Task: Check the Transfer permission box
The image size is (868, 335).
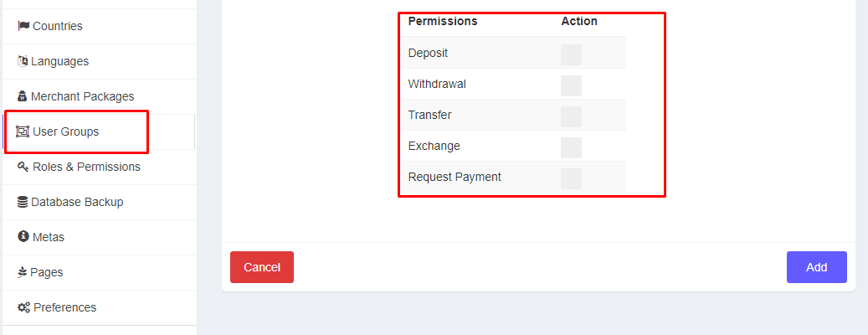Action: coord(571,116)
